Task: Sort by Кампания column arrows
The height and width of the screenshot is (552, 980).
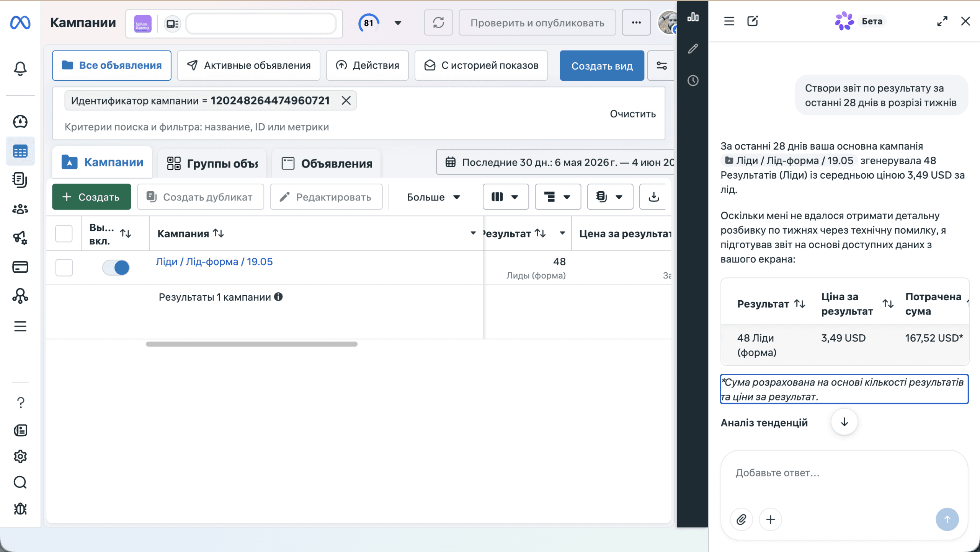Action: pyautogui.click(x=218, y=233)
